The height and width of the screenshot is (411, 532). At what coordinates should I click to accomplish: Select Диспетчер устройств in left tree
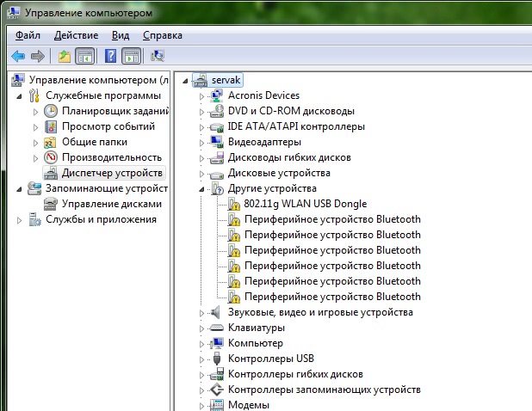pos(112,173)
